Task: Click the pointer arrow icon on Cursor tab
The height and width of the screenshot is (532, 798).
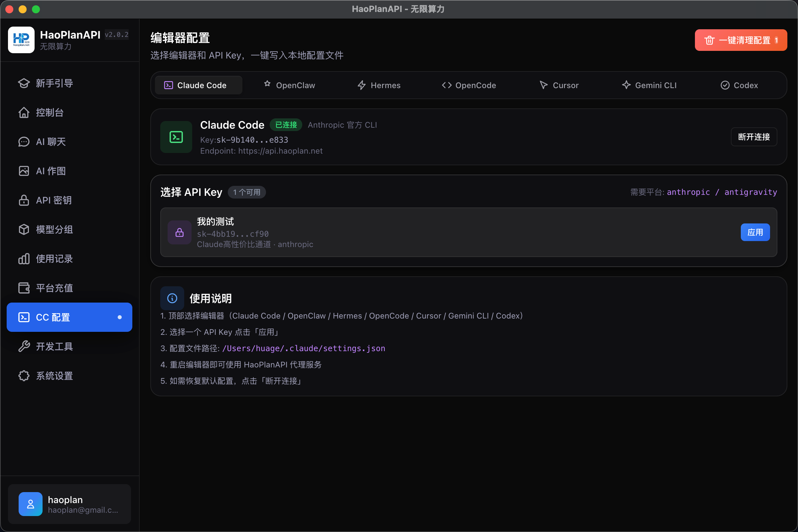Action: click(544, 85)
